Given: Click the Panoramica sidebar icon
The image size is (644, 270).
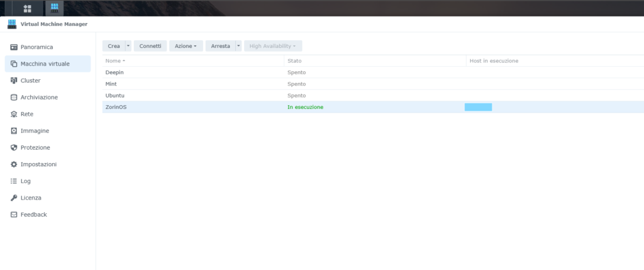Looking at the screenshot, I should [14, 47].
